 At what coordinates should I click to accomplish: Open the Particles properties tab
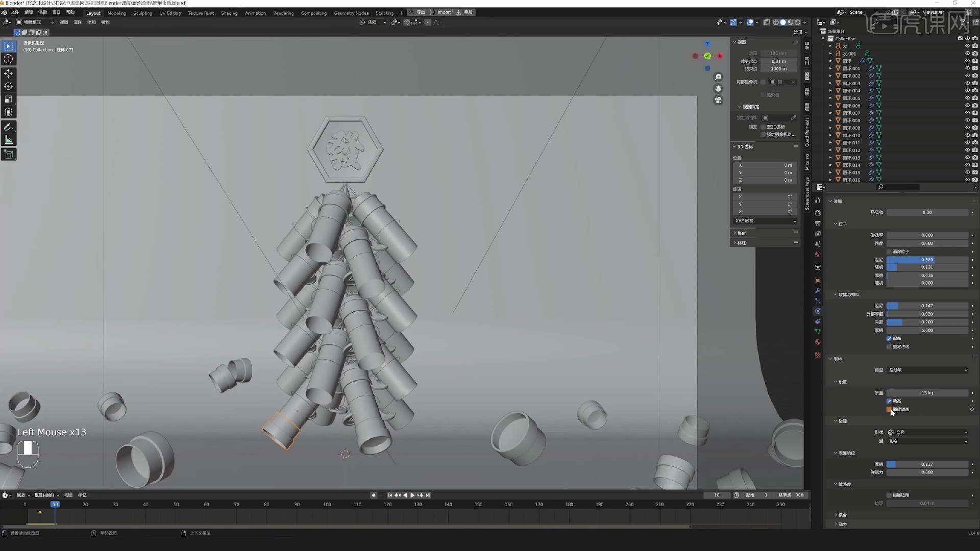point(818,301)
